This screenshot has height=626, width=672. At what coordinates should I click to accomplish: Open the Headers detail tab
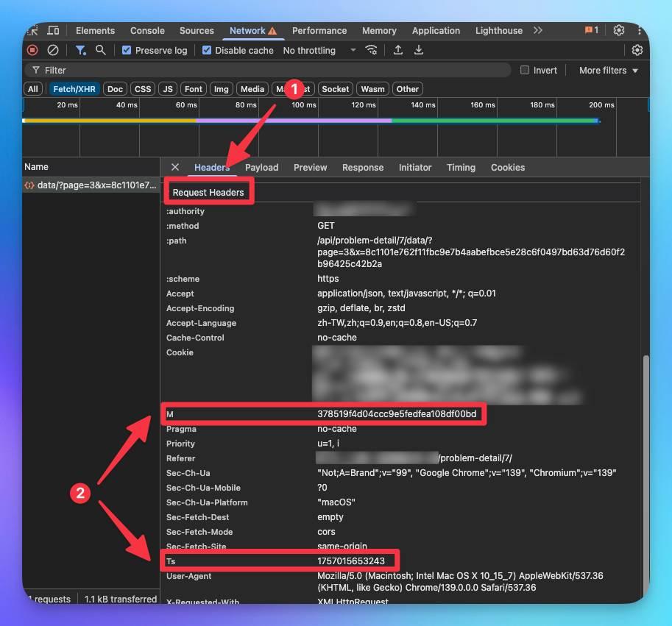[x=212, y=168]
